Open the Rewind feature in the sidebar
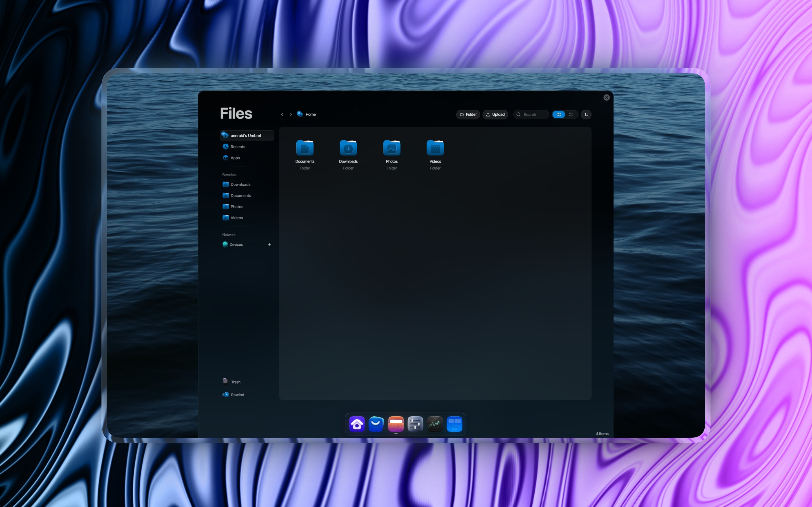The image size is (812, 507). 237,395
